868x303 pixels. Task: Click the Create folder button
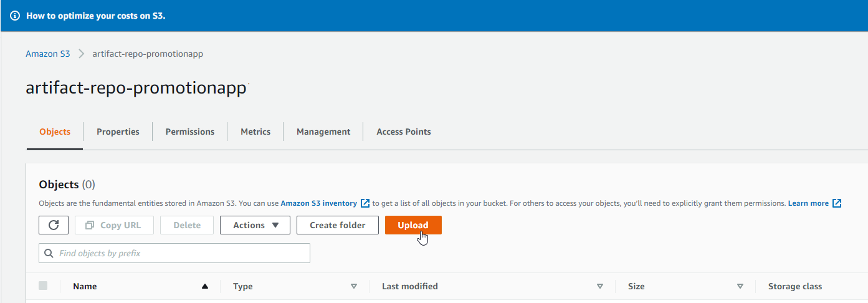click(338, 225)
